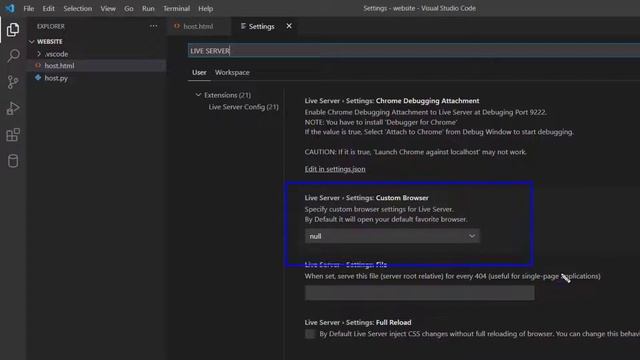Select the User settings tab

(199, 72)
